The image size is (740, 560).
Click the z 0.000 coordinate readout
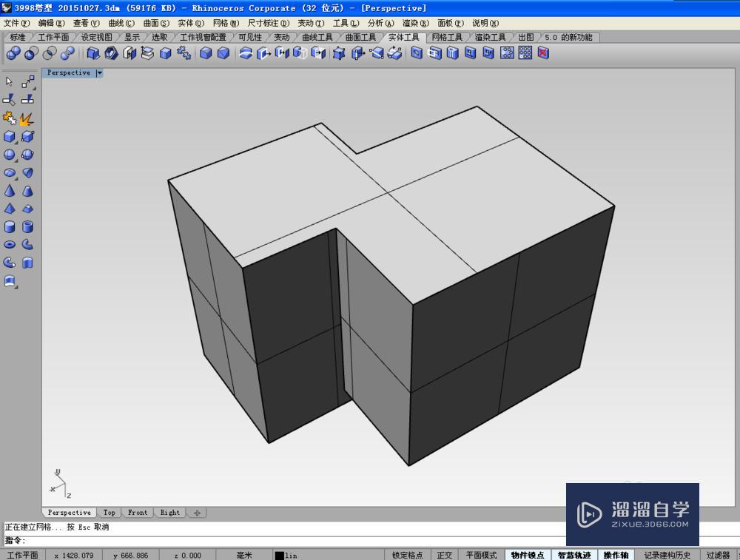(x=188, y=556)
